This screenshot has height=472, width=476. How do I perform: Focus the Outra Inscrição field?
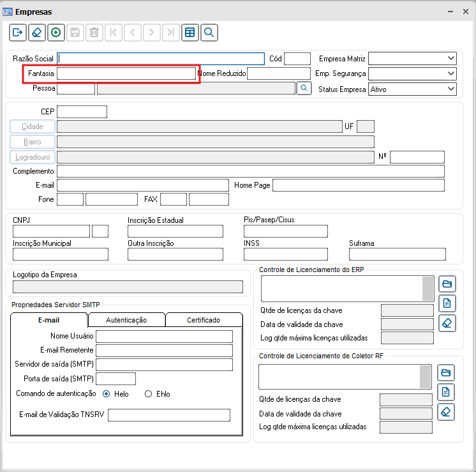175,254
